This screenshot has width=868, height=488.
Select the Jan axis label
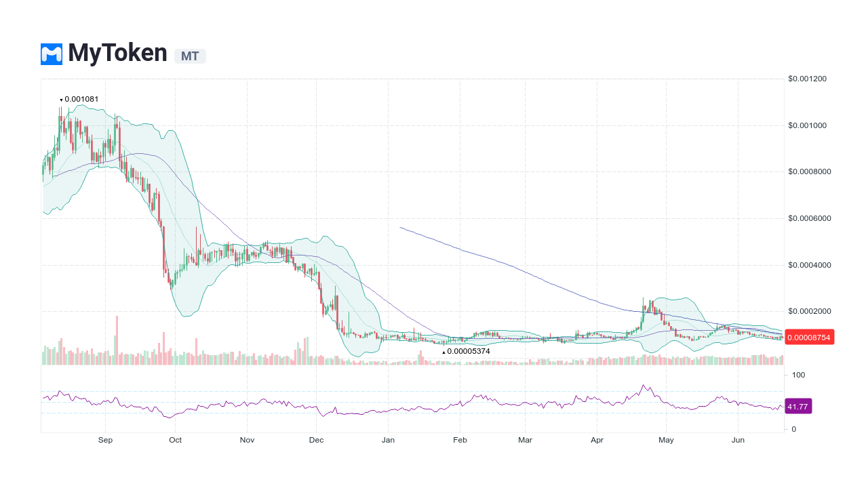click(388, 440)
